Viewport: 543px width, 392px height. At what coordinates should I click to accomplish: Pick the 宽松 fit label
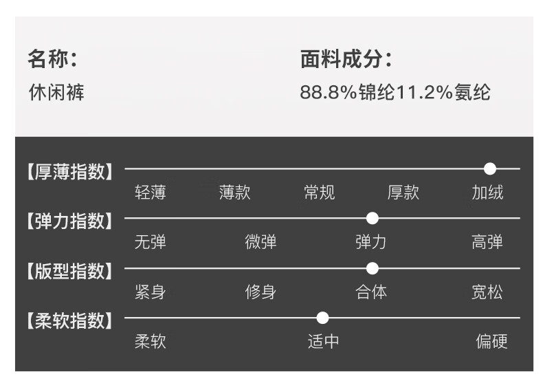click(x=487, y=292)
